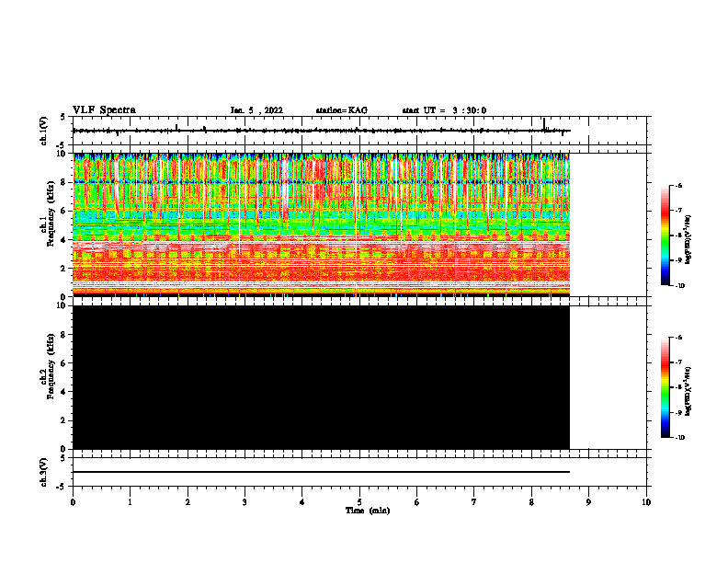Click the tall spike in ch.1 waveform near minute 8
The width and height of the screenshot is (728, 563).
[543, 124]
